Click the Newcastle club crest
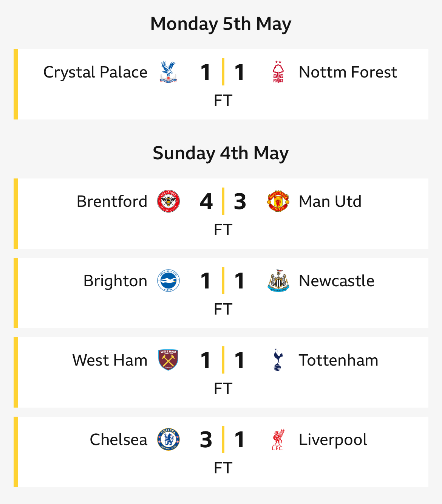The width and height of the screenshot is (442, 504). [278, 281]
